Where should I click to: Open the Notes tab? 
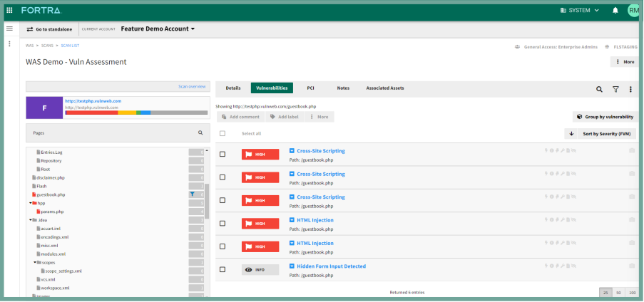(343, 88)
